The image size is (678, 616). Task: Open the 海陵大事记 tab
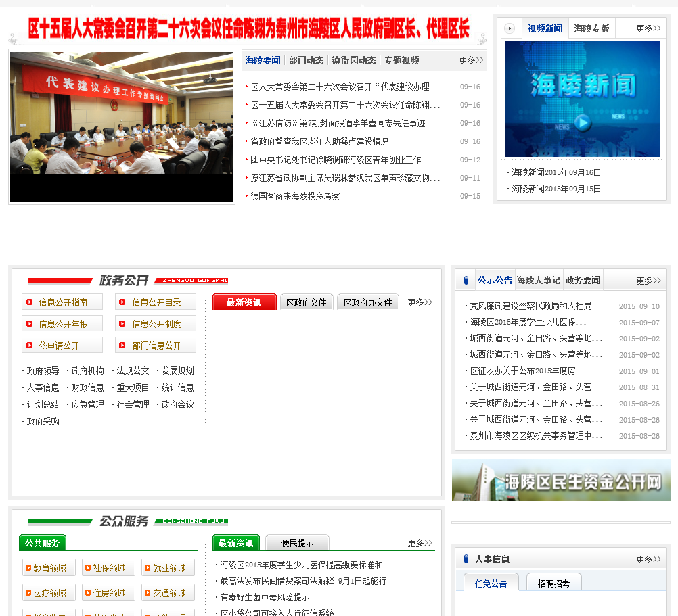tap(539, 280)
